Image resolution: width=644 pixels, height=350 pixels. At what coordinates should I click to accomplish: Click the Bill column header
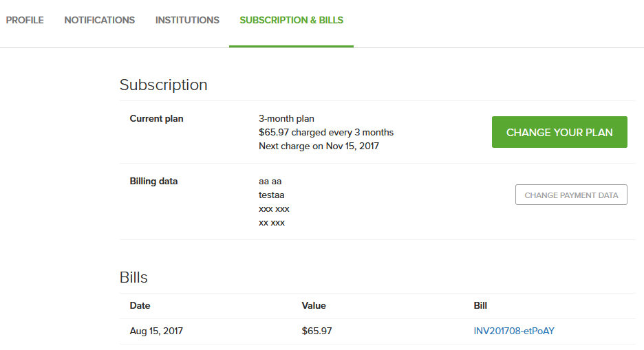tap(480, 306)
